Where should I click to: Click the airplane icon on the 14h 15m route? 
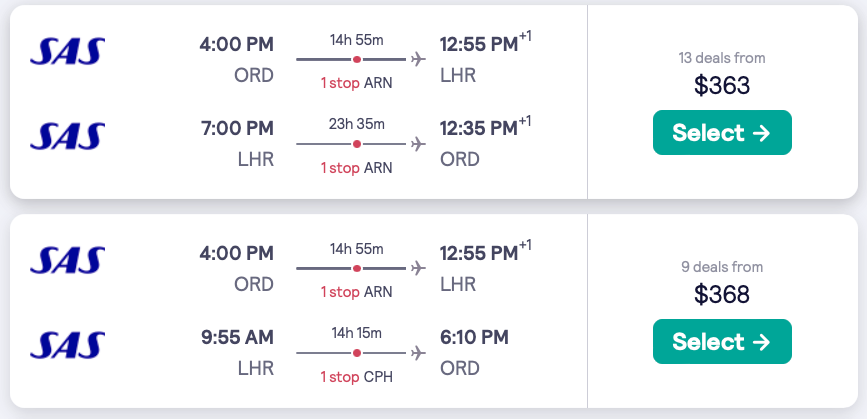pyautogui.click(x=418, y=353)
